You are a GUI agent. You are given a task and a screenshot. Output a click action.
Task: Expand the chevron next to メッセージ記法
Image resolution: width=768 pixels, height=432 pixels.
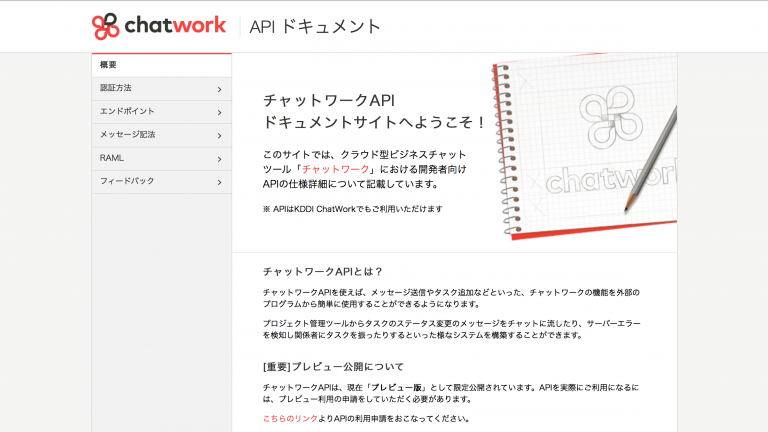click(219, 136)
